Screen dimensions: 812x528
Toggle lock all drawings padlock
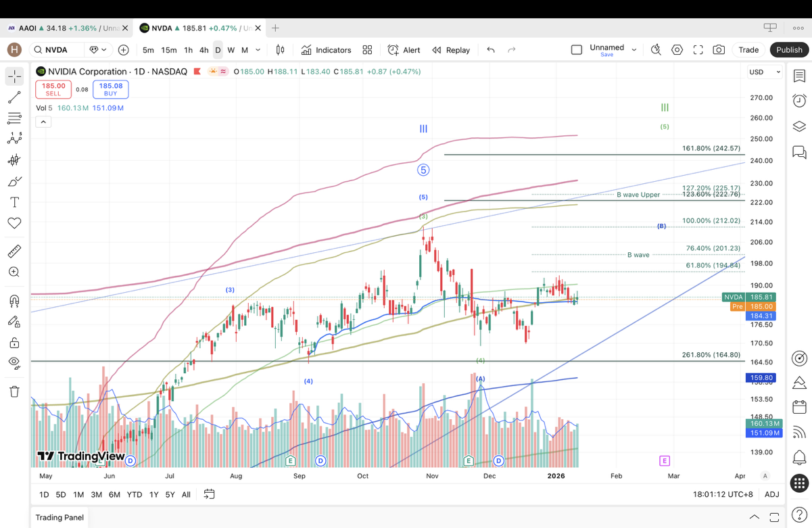(14, 343)
